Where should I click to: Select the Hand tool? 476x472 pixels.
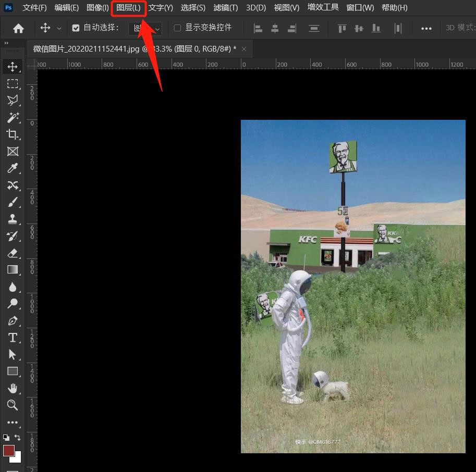pos(13,388)
